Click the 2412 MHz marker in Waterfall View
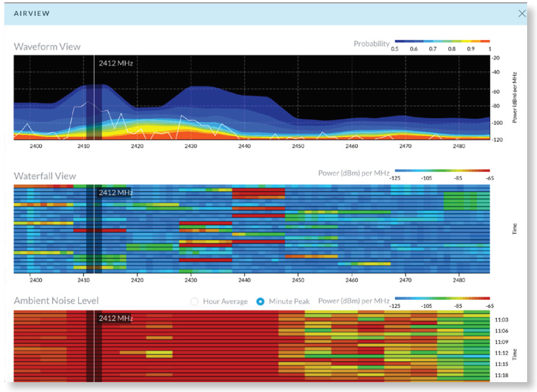 click(x=115, y=192)
